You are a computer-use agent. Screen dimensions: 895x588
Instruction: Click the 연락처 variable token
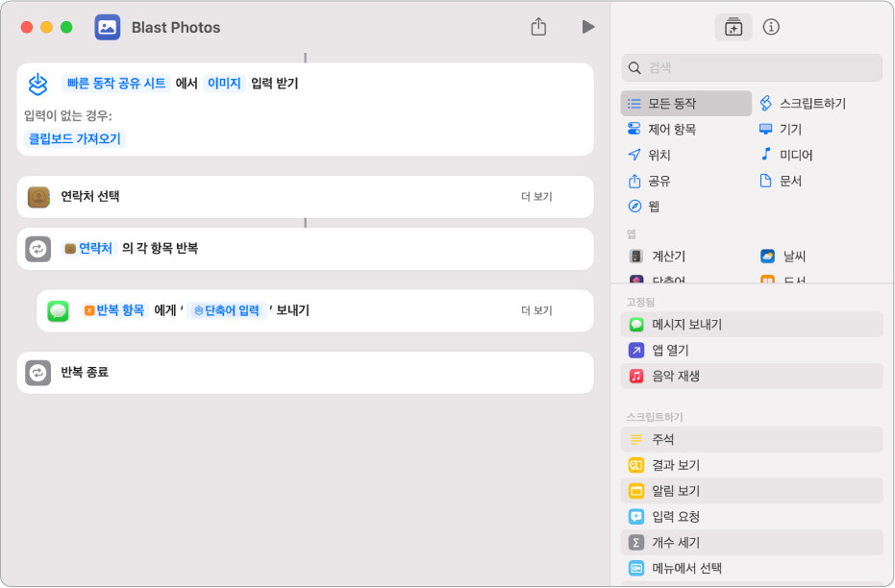pos(89,248)
